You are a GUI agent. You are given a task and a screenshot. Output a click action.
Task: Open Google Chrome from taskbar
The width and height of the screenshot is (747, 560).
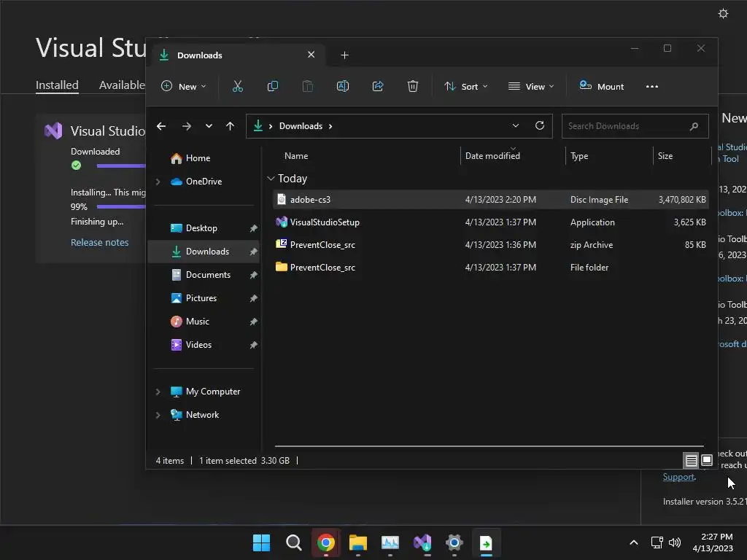point(326,542)
